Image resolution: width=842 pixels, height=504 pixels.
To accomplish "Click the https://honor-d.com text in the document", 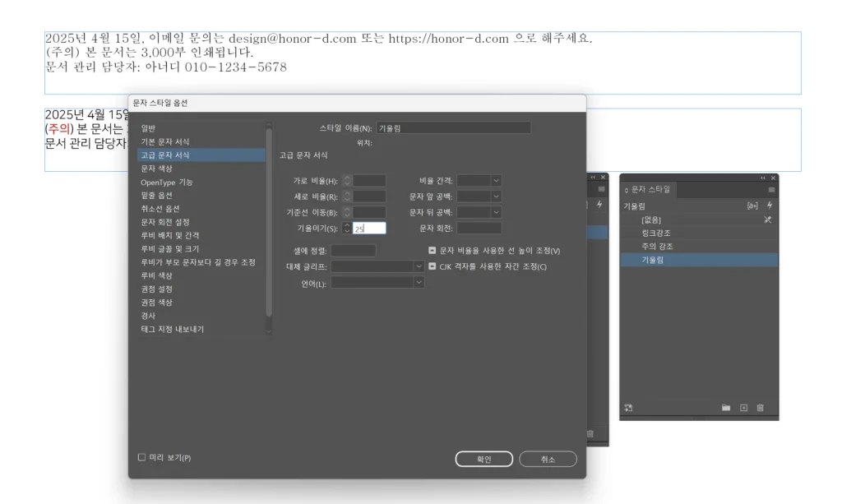I will click(x=448, y=39).
